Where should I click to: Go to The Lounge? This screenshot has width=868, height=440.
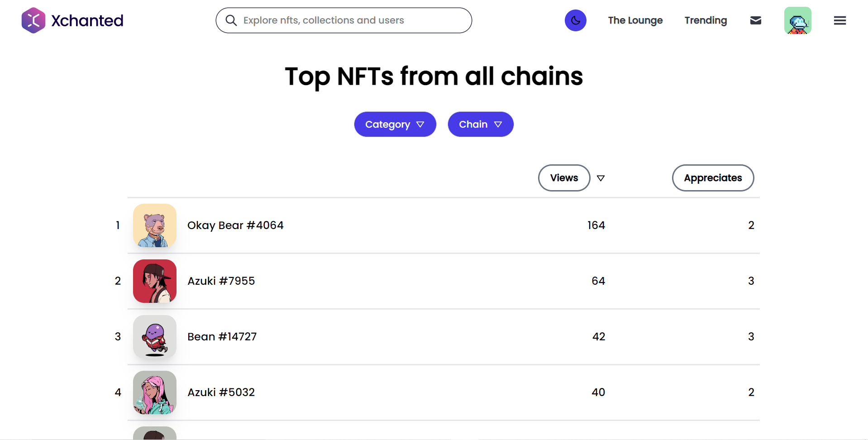click(635, 20)
